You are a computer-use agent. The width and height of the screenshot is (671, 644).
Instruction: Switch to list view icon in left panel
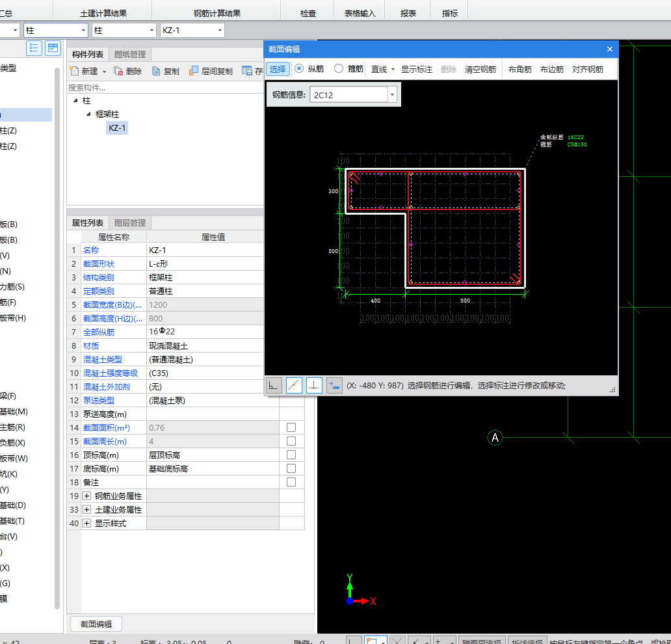[x=34, y=48]
